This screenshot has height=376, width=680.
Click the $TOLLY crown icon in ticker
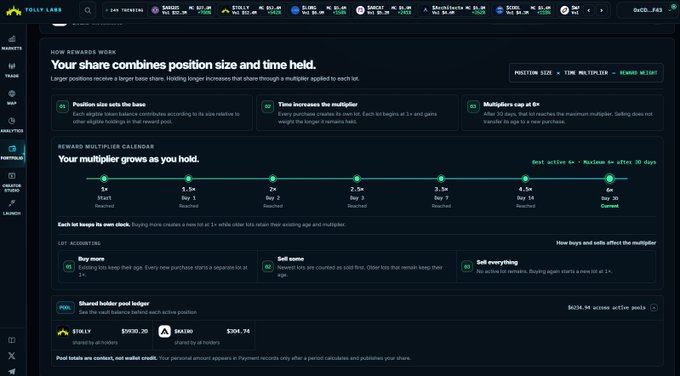coord(225,10)
